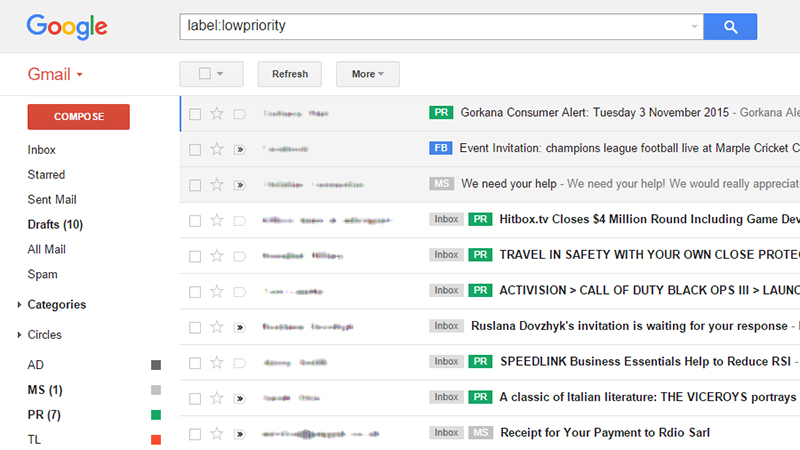Toggle importance marker on Italian literature email

coord(239,398)
